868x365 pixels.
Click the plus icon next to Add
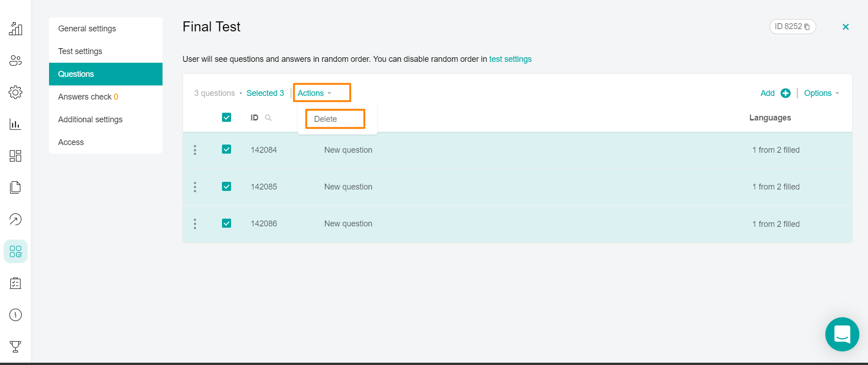pyautogui.click(x=785, y=93)
